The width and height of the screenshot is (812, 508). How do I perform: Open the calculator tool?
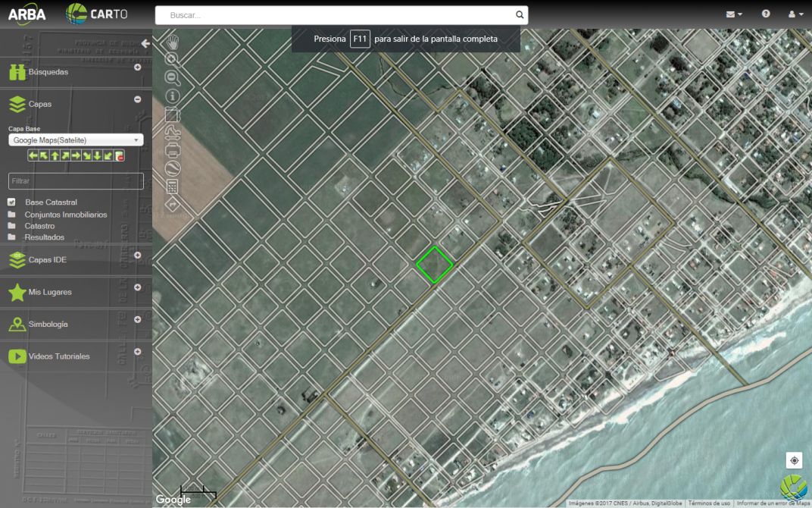point(172,187)
